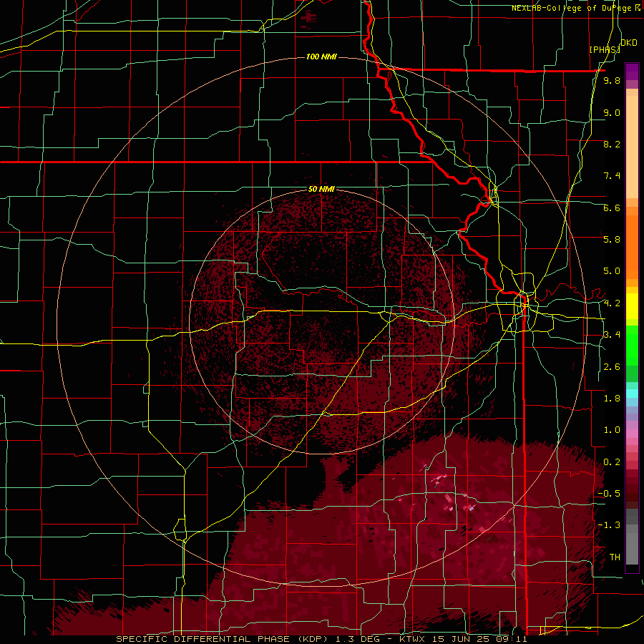Screen dimensions: 644x644
Task: Click the TH label on the color scale
Action: point(615,557)
